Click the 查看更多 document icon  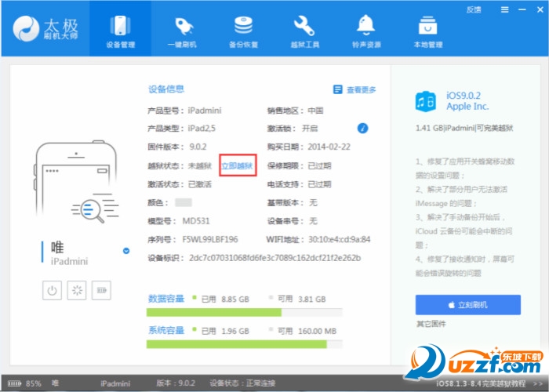coord(337,89)
